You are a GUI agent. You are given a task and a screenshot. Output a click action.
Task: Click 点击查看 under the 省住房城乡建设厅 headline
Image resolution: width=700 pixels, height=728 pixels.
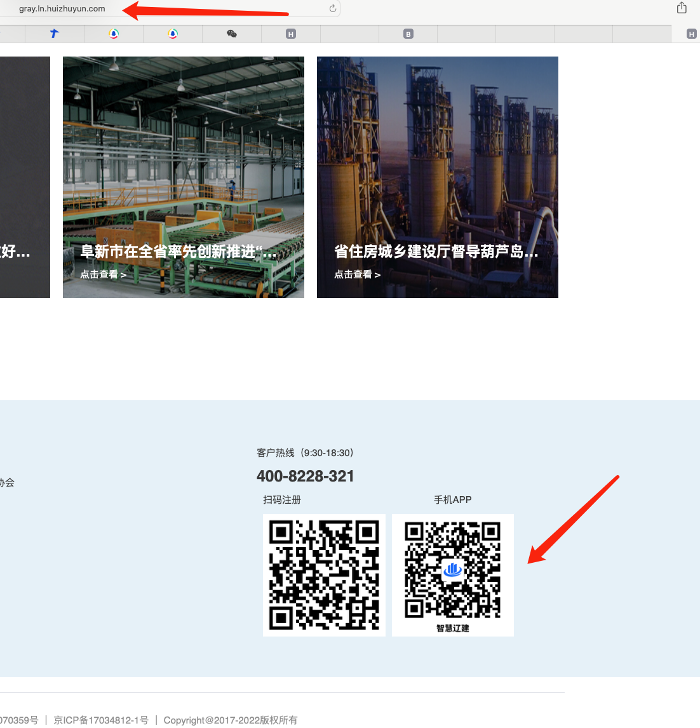click(x=357, y=274)
